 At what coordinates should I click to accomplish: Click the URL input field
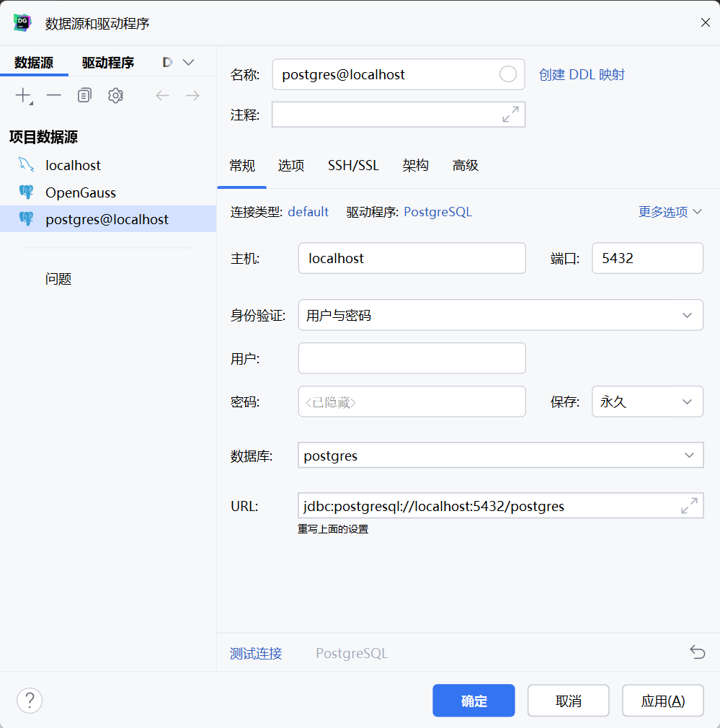[500, 505]
